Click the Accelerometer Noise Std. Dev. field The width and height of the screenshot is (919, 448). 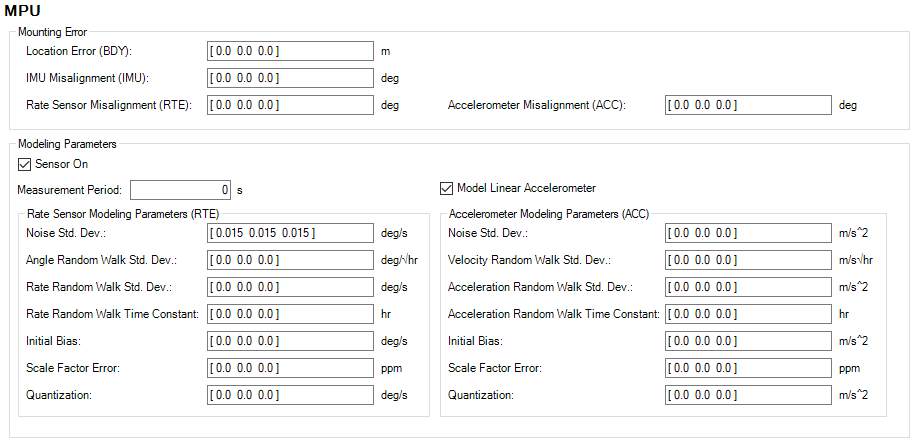pos(748,233)
